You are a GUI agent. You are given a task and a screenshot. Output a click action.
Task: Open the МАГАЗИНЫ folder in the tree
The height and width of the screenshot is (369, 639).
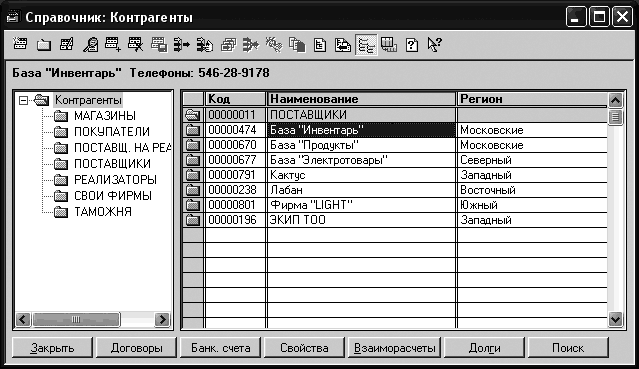pos(105,116)
